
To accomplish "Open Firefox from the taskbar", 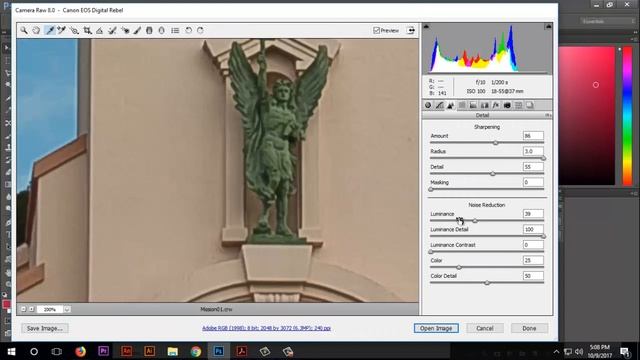I will tap(80, 351).
